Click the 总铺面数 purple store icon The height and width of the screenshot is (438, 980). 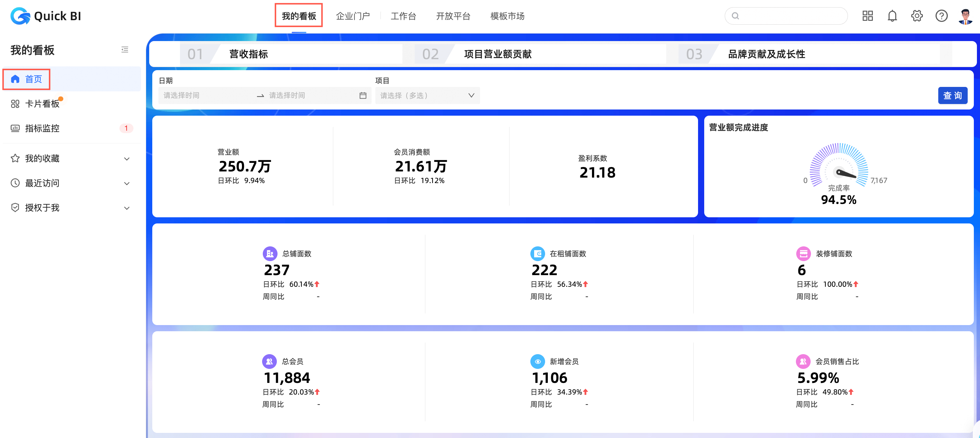[270, 254]
